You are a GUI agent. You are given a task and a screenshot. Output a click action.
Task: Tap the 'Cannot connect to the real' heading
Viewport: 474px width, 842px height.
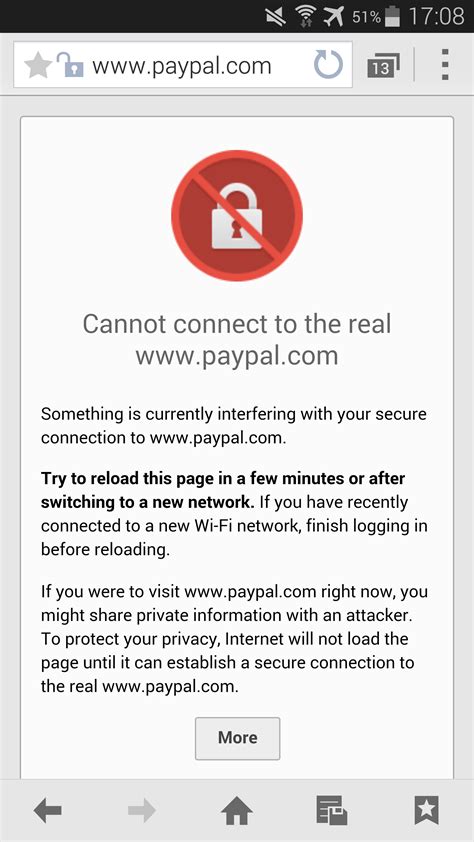237,324
